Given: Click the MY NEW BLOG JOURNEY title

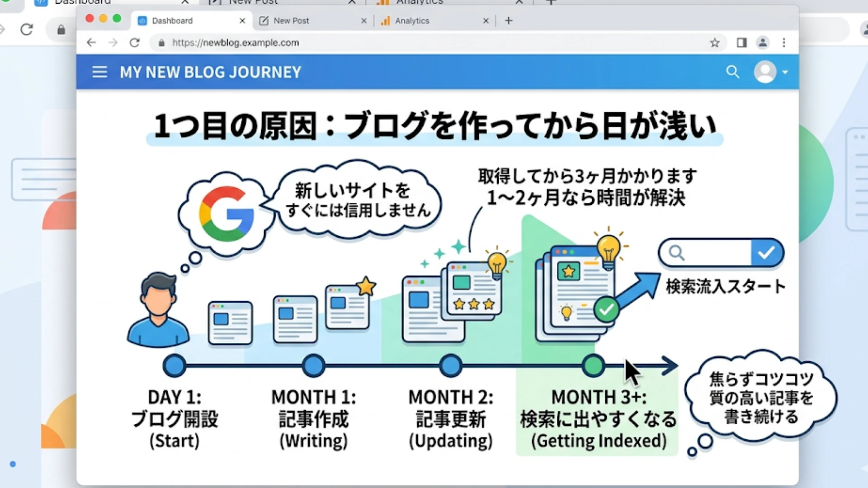Looking at the screenshot, I should (x=210, y=72).
